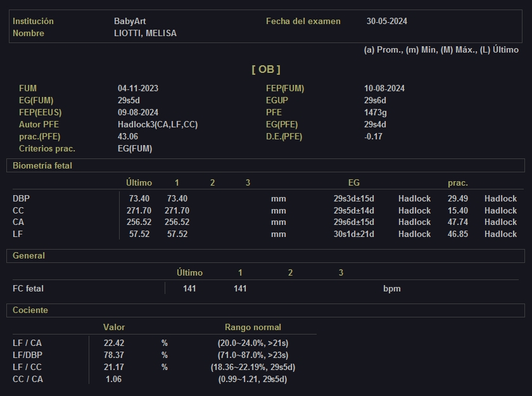
Task: Click the FC fetal Último value 141
Action: (x=189, y=289)
